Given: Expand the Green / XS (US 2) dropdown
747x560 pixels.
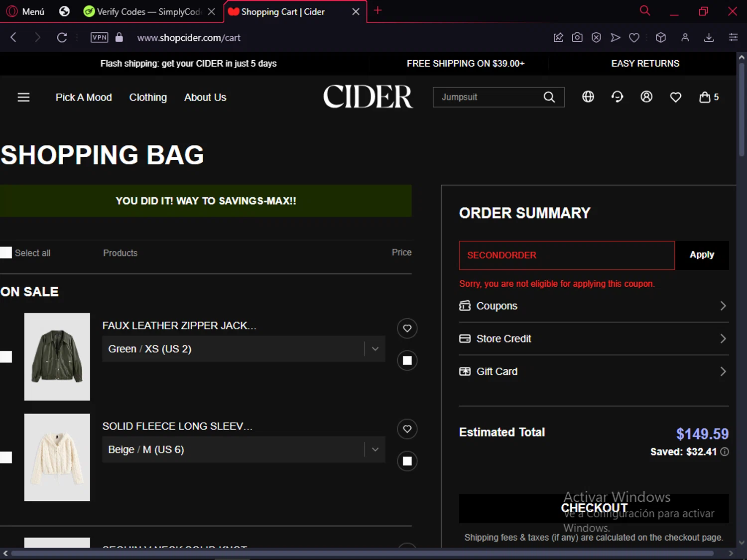Looking at the screenshot, I should (x=244, y=349).
